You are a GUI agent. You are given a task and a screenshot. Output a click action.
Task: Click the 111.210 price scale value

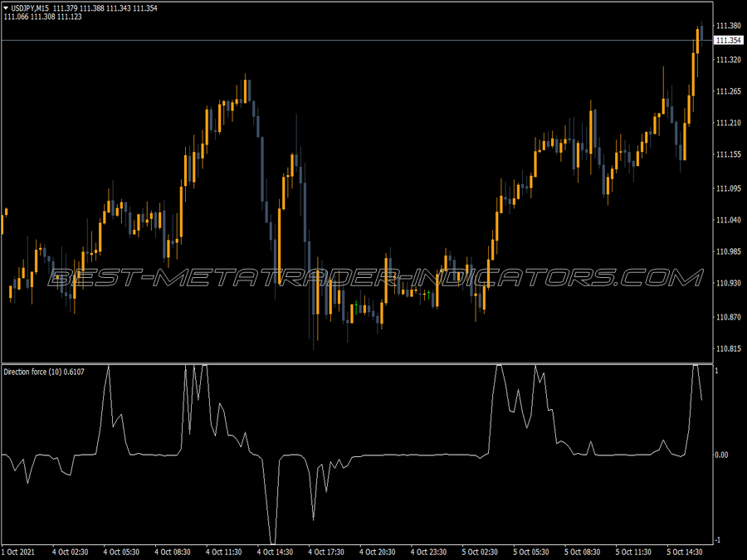click(729, 123)
